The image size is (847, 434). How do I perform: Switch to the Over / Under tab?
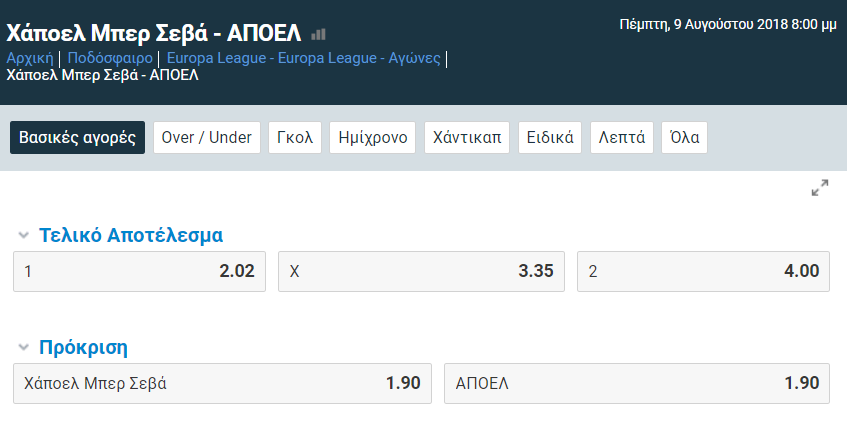click(207, 137)
